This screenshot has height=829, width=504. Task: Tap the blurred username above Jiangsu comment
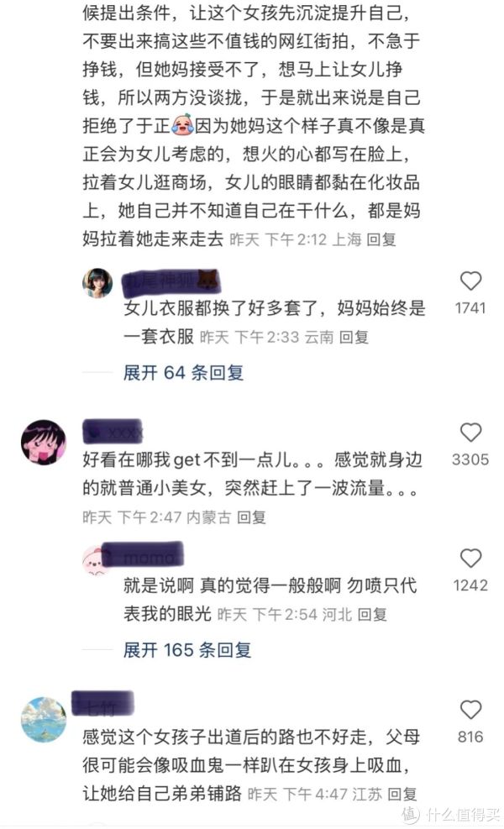pyautogui.click(x=102, y=704)
